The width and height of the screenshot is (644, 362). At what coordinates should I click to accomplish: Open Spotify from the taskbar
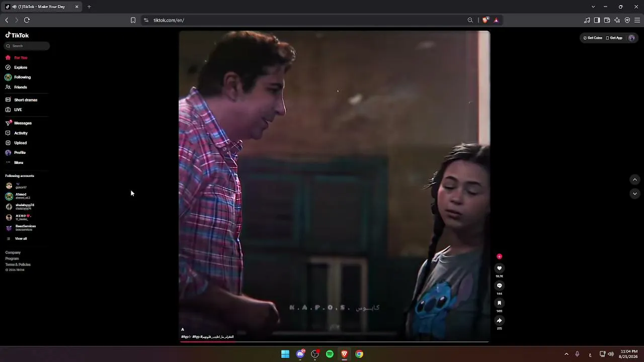coord(330,354)
